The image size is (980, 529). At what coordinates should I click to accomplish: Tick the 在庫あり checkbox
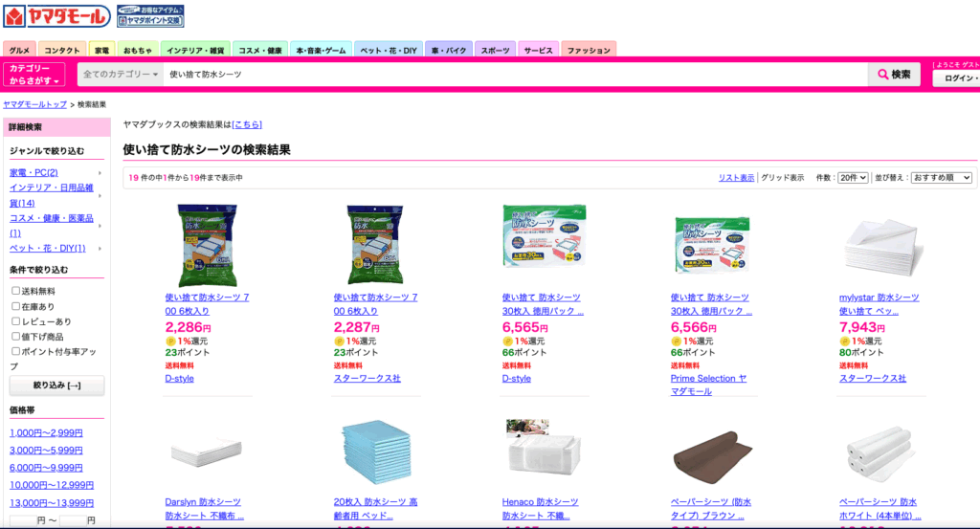pos(15,306)
